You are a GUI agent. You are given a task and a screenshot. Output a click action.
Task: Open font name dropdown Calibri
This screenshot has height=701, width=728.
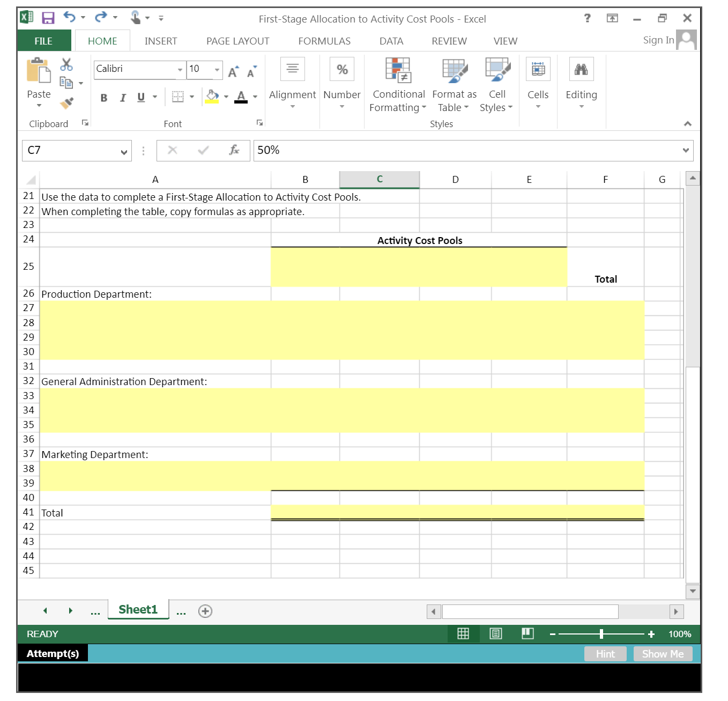point(180,70)
